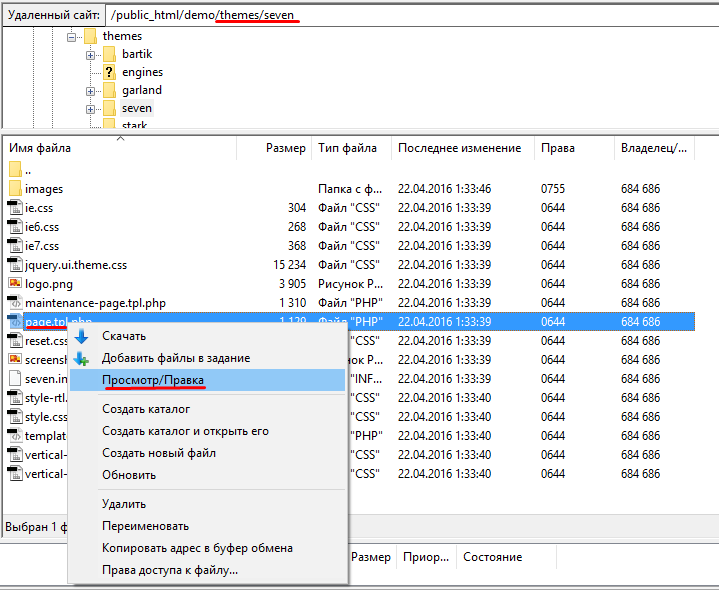The height and width of the screenshot is (590, 719).
Task: Click the Рисунок P... file type cell
Action: click(350, 284)
